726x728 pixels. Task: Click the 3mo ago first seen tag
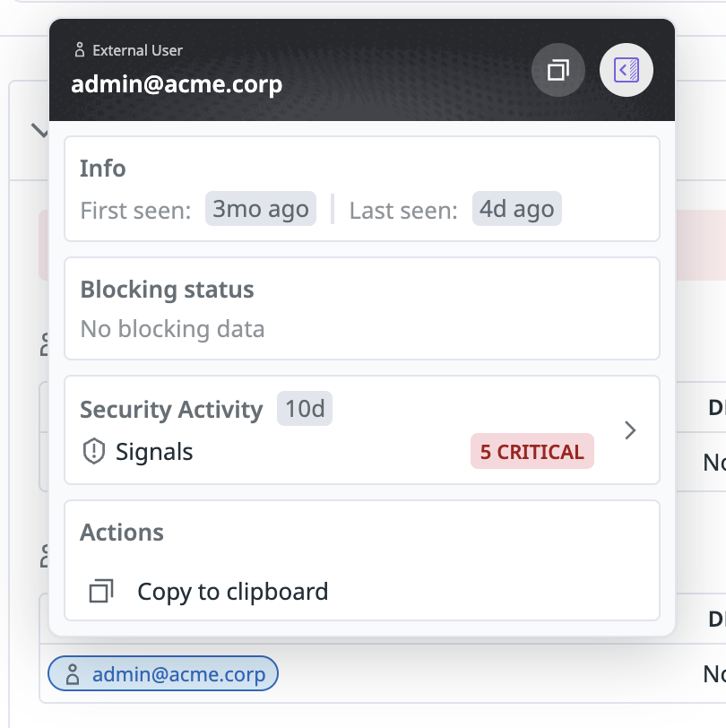[260, 209]
